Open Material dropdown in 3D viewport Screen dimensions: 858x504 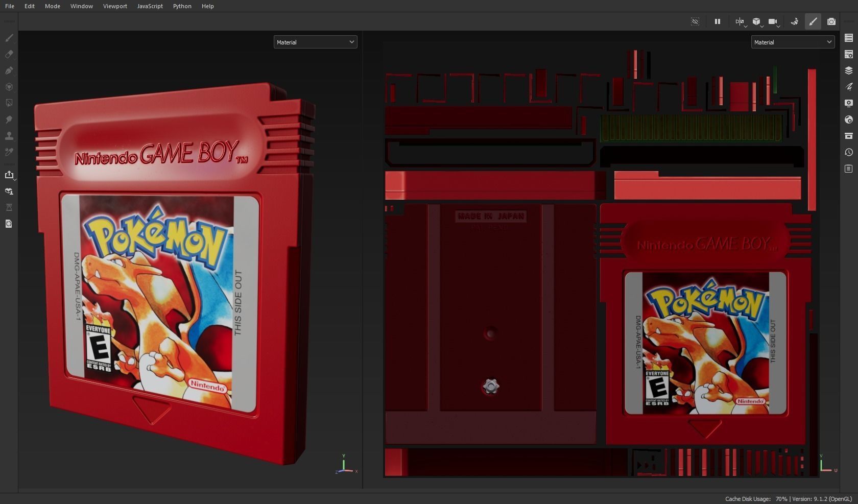coord(315,42)
